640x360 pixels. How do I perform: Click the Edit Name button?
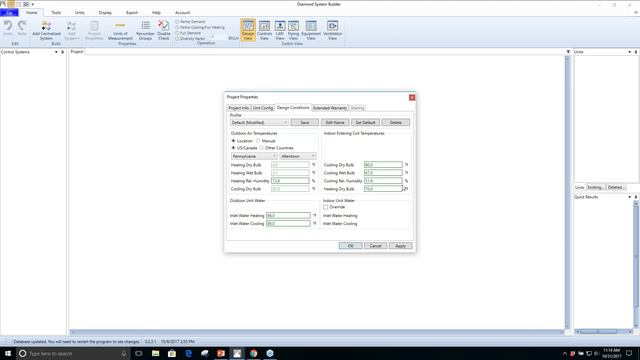(x=335, y=122)
